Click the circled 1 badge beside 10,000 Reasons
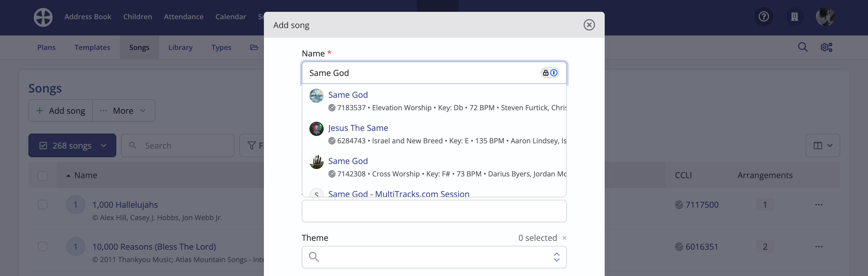Image resolution: width=868 pixels, height=276 pixels. (75, 247)
